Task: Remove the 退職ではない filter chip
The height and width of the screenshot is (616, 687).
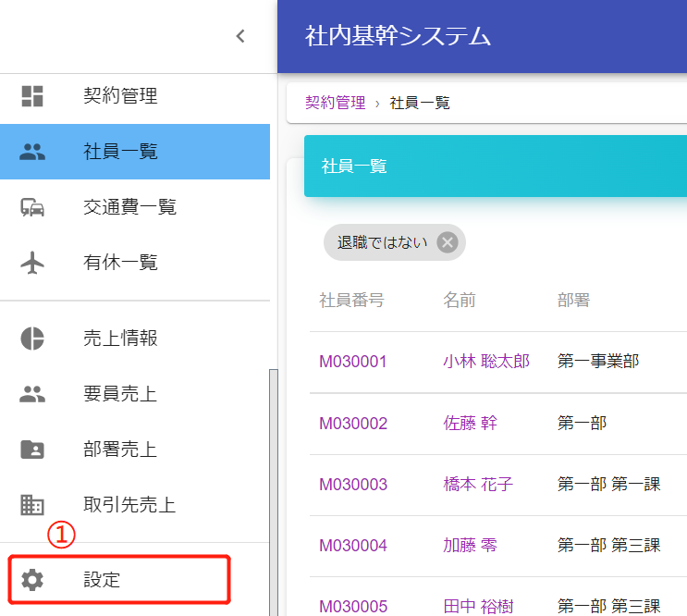Action: coord(448,242)
